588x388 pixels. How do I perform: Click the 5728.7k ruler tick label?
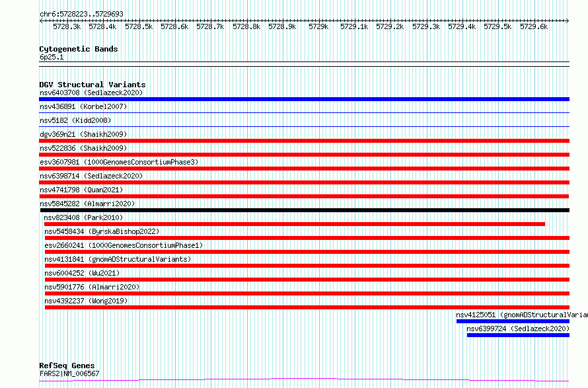pos(210,26)
